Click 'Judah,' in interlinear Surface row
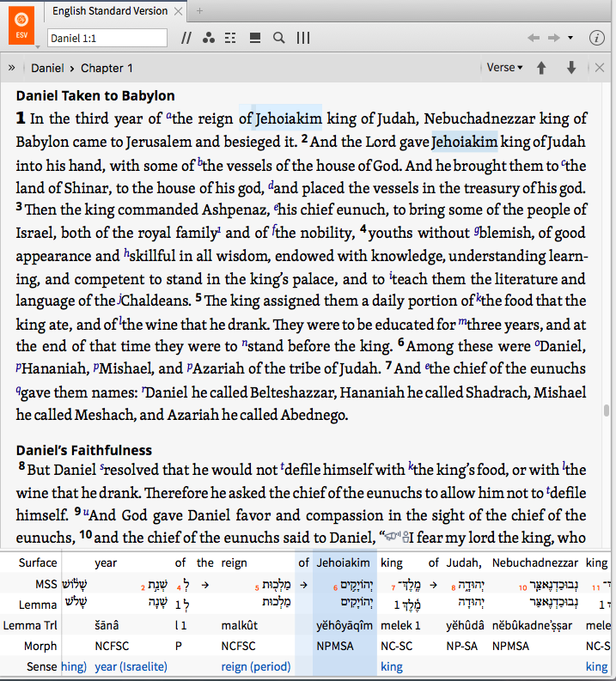 point(464,562)
